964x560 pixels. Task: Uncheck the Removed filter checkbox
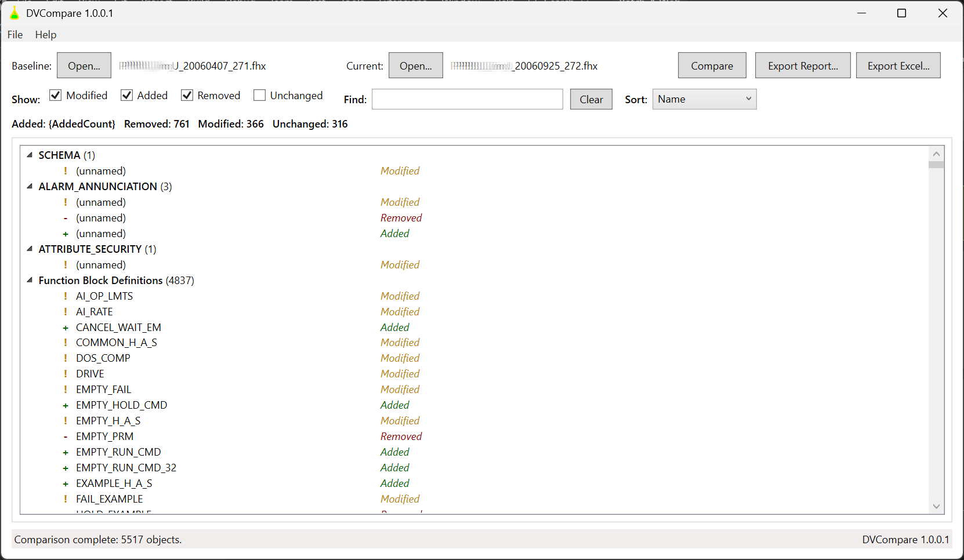pos(187,95)
